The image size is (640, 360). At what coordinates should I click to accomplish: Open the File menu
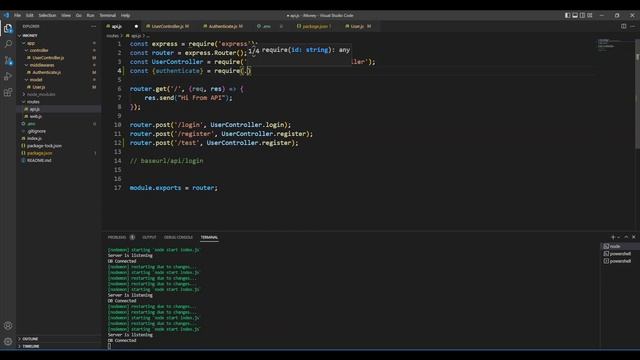click(18, 15)
